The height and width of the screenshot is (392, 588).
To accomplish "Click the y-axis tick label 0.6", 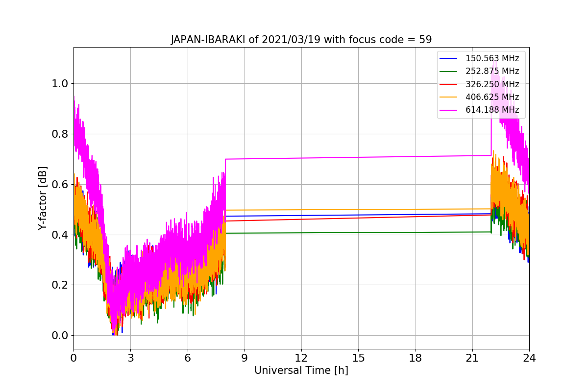I will tap(59, 185).
